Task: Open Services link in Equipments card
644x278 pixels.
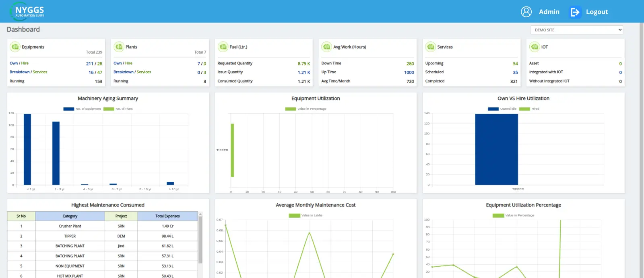Action: tap(40, 72)
